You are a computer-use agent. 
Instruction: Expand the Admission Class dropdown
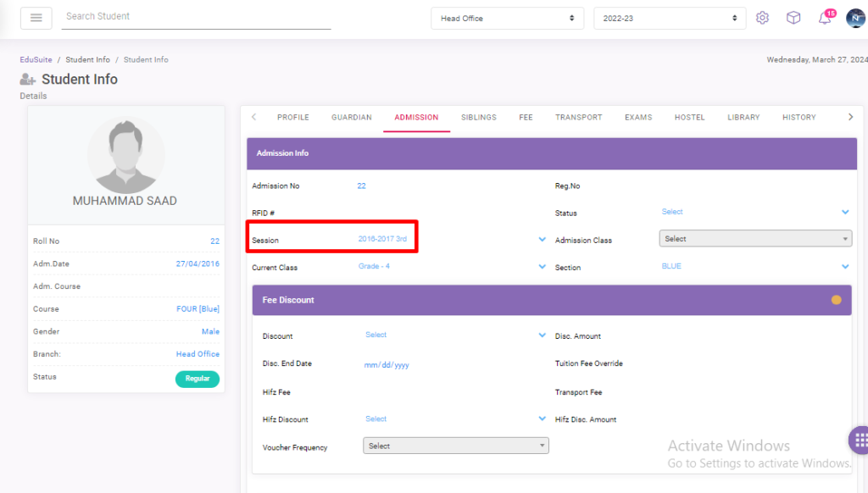coord(754,239)
